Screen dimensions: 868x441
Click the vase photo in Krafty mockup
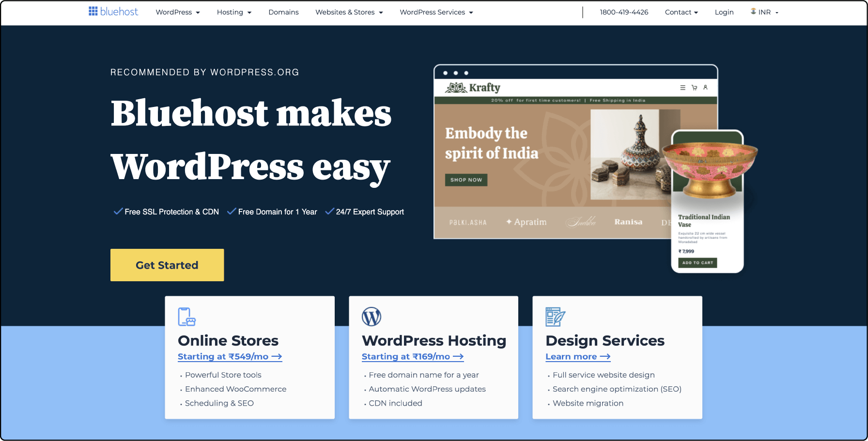click(630, 154)
